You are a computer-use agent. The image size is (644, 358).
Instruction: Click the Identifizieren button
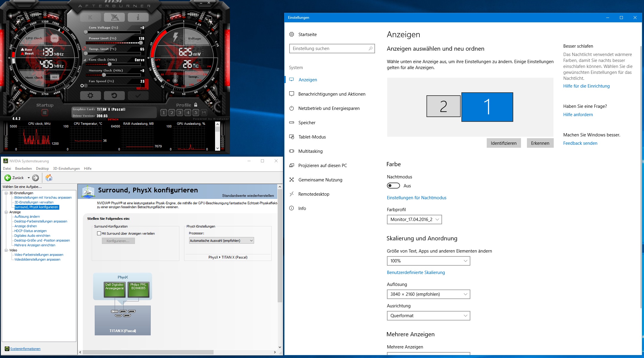click(503, 143)
